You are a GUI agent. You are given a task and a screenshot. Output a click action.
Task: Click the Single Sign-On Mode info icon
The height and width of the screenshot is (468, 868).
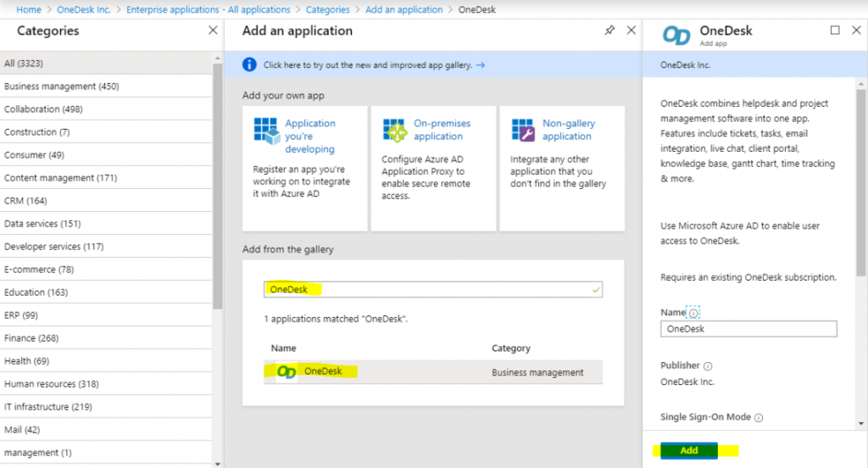(x=759, y=418)
